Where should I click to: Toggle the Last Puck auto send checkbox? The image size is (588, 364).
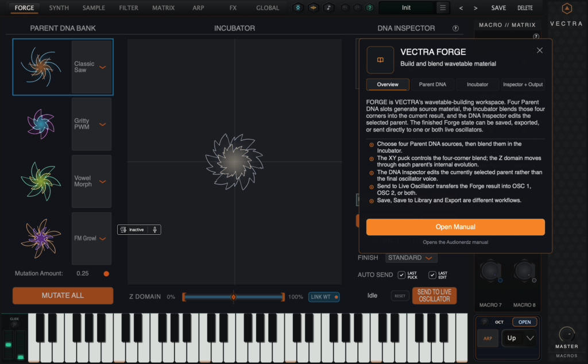pos(401,275)
